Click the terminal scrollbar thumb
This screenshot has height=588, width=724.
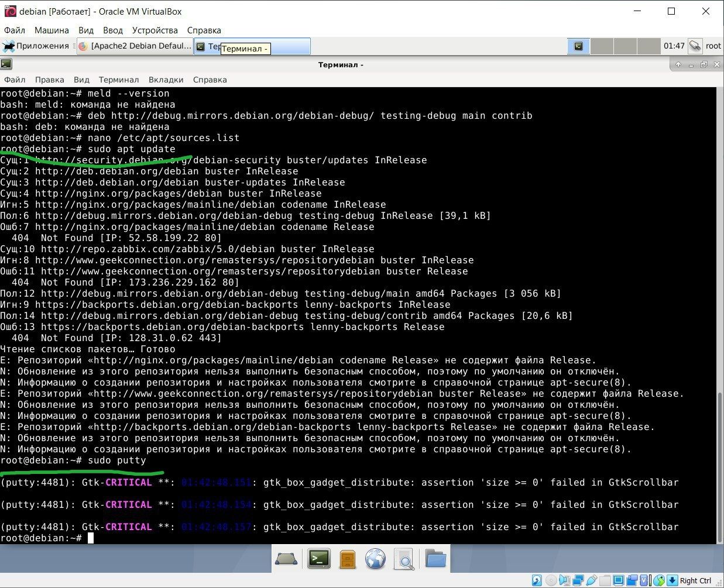coord(720,467)
